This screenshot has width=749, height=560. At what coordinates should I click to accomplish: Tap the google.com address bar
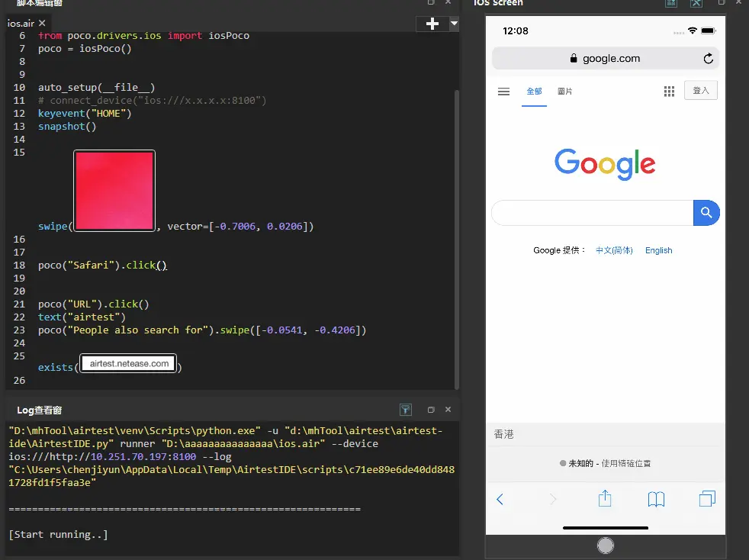tap(605, 58)
